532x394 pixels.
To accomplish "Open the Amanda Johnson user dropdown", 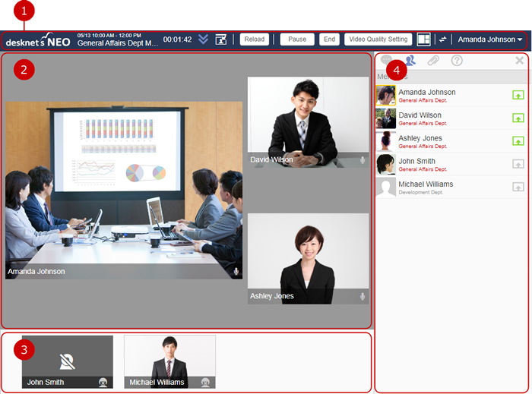I will (x=489, y=39).
